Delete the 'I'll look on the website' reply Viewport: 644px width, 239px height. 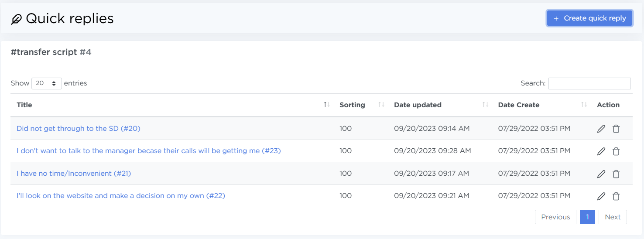click(616, 196)
